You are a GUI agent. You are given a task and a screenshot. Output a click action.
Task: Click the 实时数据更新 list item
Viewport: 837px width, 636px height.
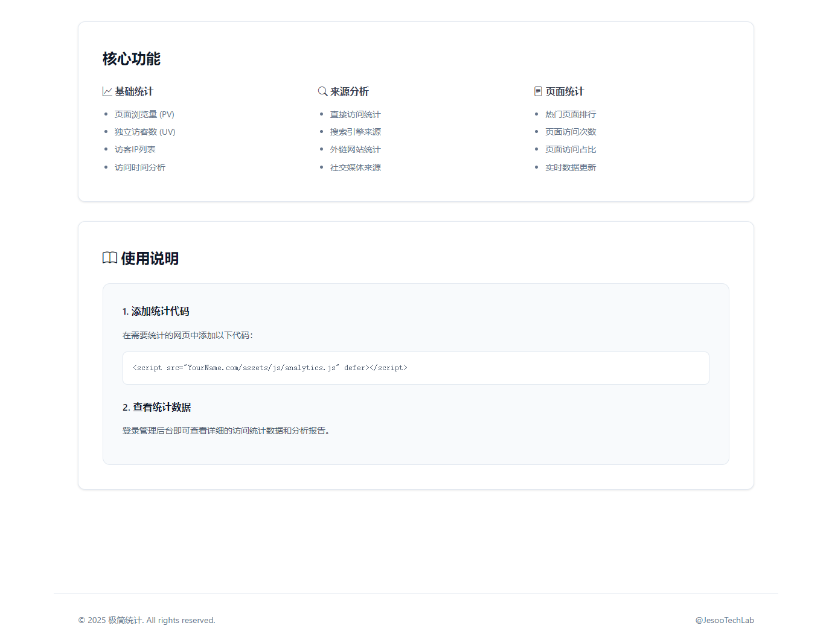point(570,167)
